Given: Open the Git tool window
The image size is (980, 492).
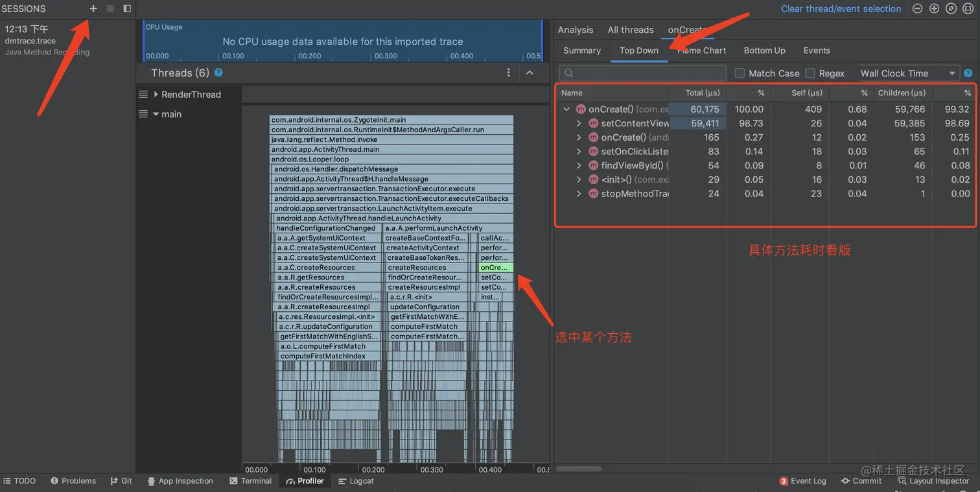Looking at the screenshot, I should [x=121, y=481].
